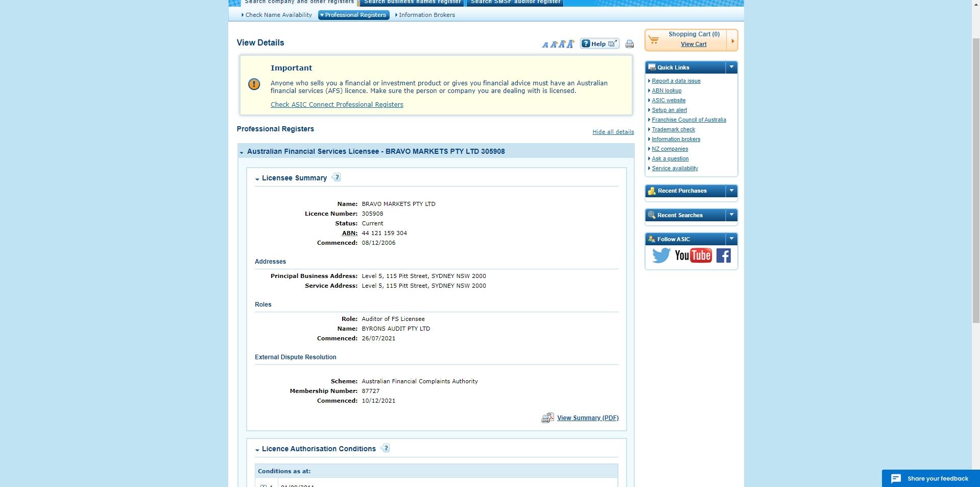Click the Share your feedback button

click(x=930, y=478)
